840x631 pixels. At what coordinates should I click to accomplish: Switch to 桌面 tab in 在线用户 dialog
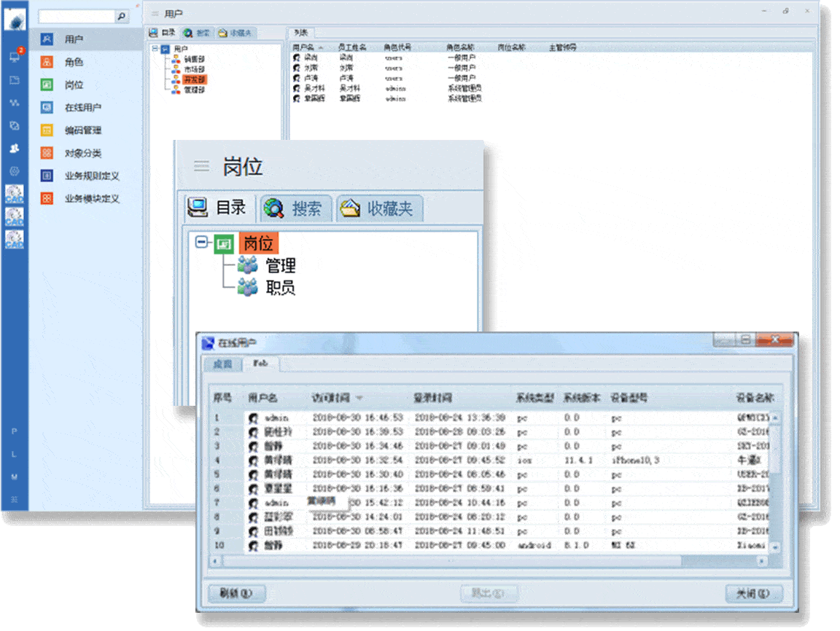[222, 364]
